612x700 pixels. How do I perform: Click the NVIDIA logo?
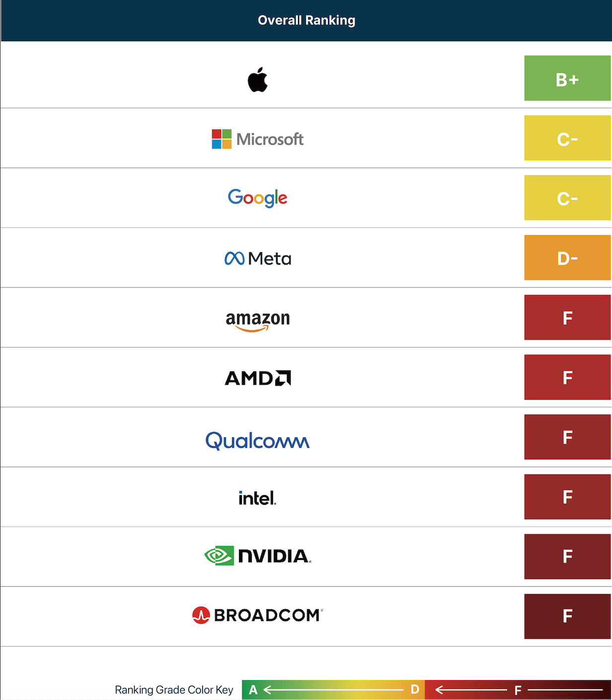click(257, 556)
